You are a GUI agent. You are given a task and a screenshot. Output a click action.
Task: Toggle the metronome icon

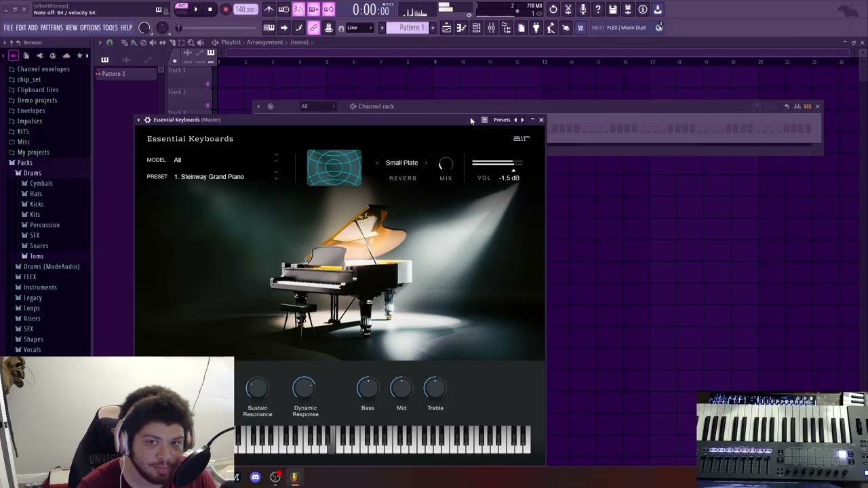click(269, 9)
